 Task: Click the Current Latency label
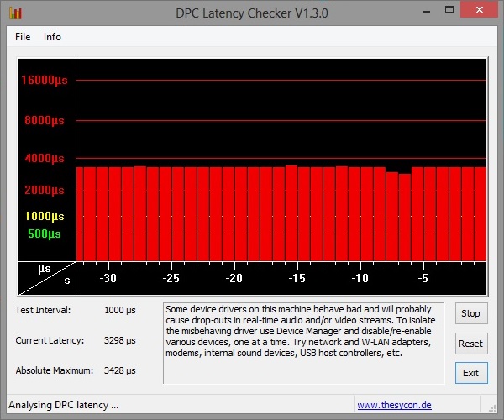click(50, 340)
